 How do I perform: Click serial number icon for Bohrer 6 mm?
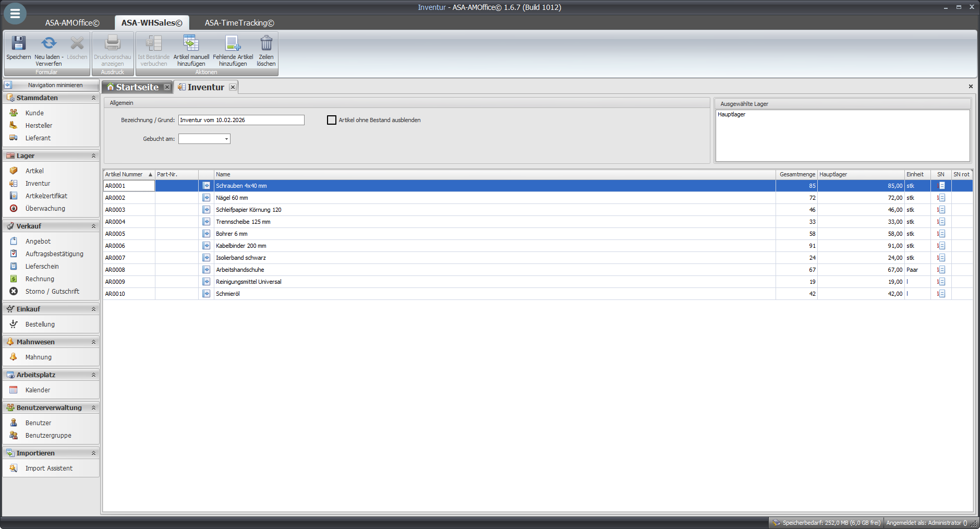coord(941,234)
